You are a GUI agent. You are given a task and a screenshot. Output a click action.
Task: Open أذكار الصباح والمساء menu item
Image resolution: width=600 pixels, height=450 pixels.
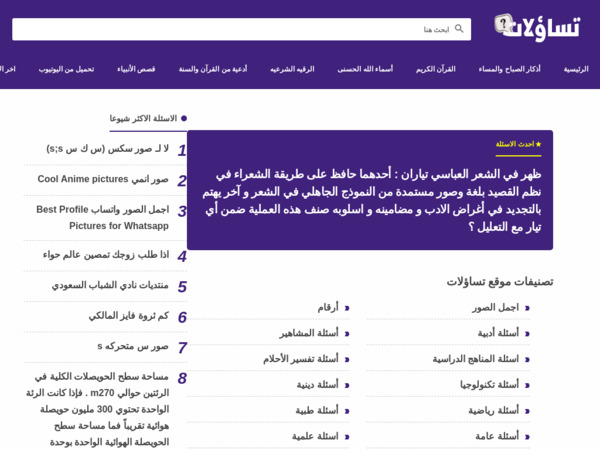coord(509,69)
